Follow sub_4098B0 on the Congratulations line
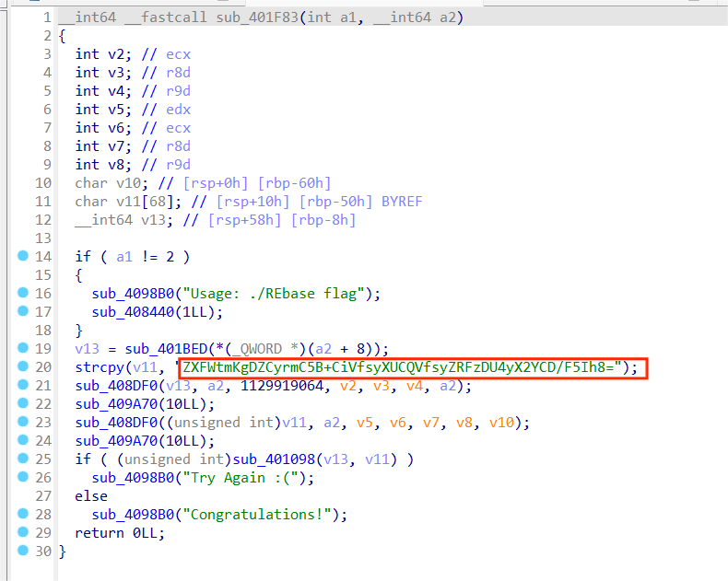This screenshot has width=728, height=581. (x=133, y=515)
